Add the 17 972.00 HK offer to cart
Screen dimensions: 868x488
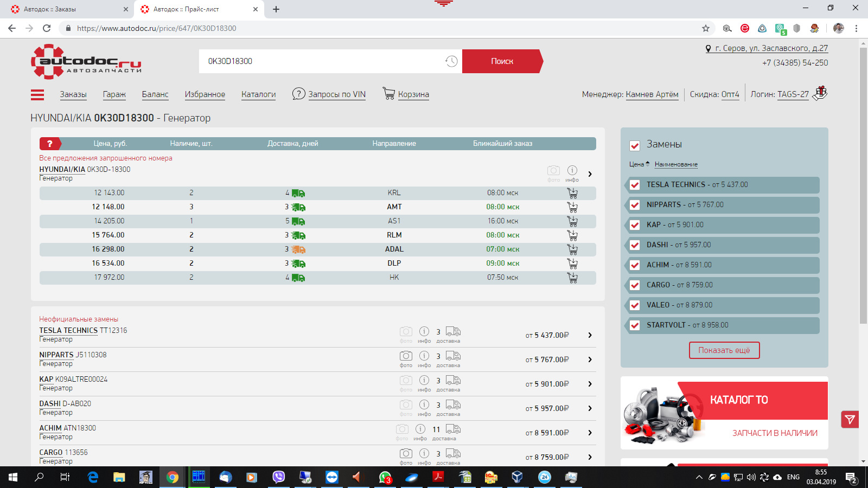tap(572, 278)
